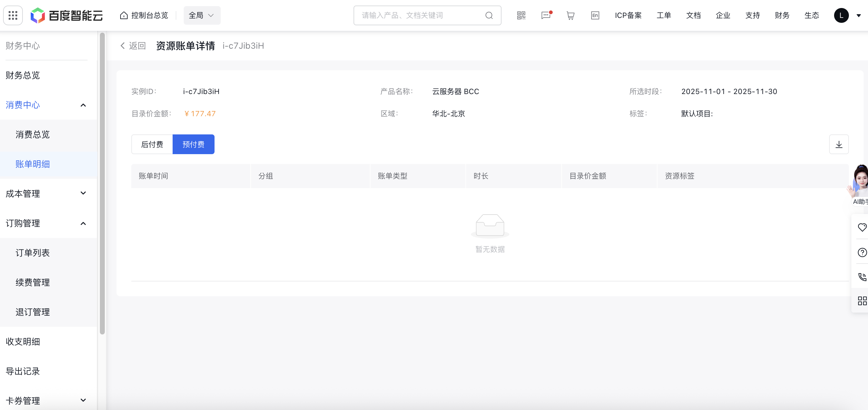Open the message notifications icon
The width and height of the screenshot is (868, 410).
pyautogui.click(x=546, y=15)
